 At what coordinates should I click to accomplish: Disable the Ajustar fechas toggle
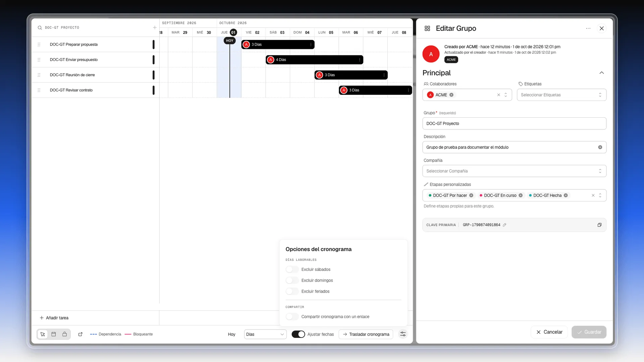pyautogui.click(x=298, y=334)
